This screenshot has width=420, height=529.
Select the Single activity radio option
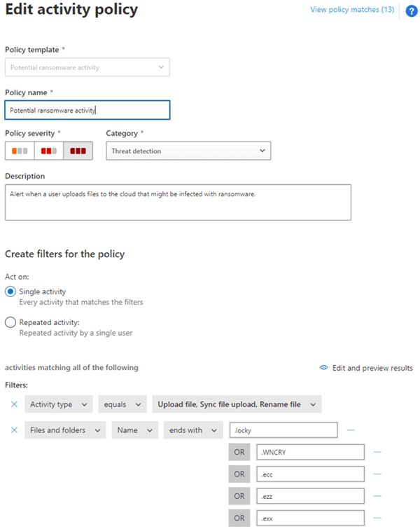tap(10, 291)
